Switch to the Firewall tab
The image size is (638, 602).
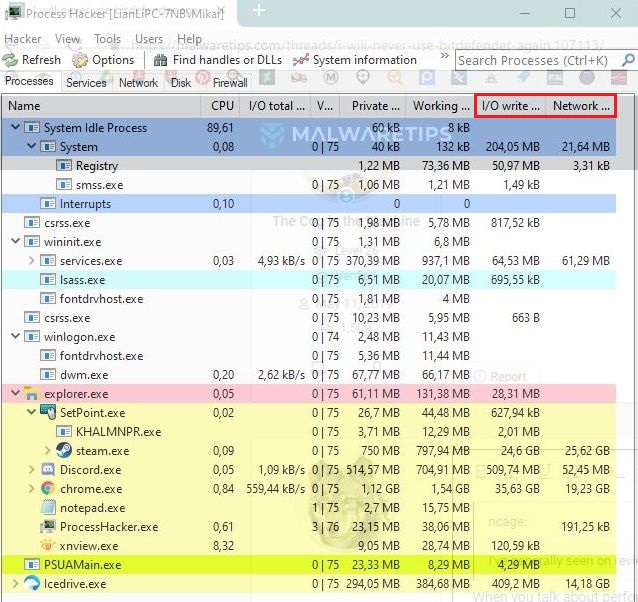pos(230,83)
